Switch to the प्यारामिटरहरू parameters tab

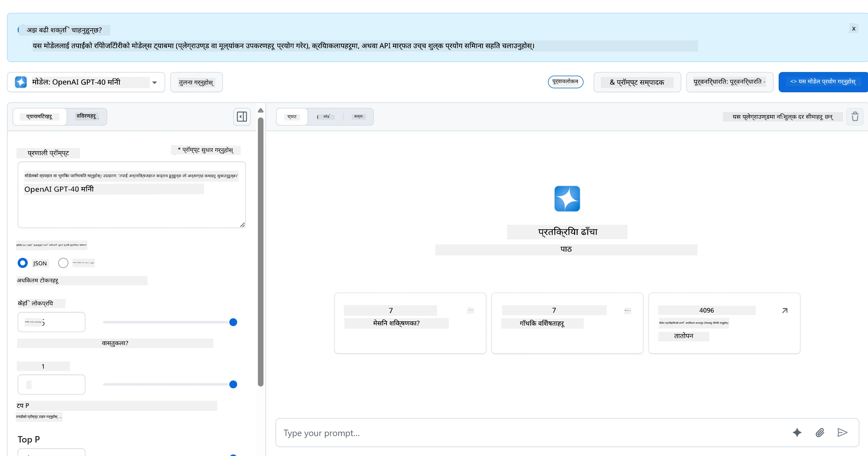[x=39, y=117]
